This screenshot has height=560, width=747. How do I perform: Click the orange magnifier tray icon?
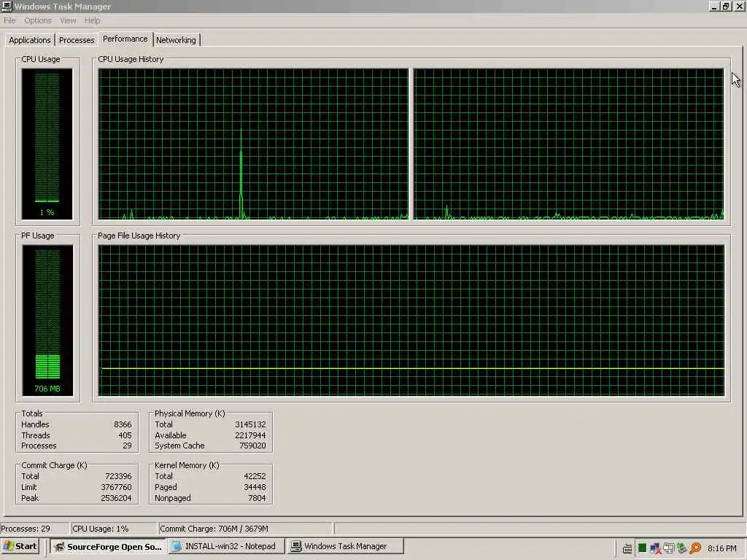coord(695,548)
